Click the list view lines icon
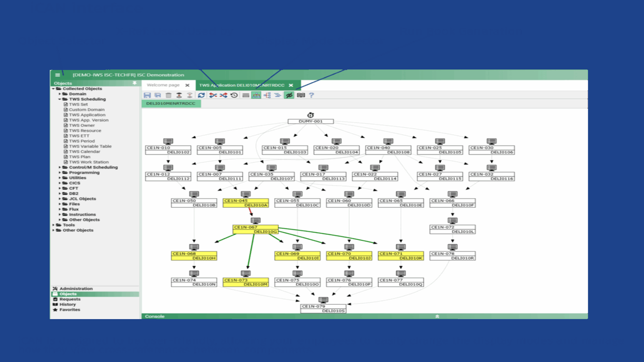The image size is (644, 362). [246, 95]
